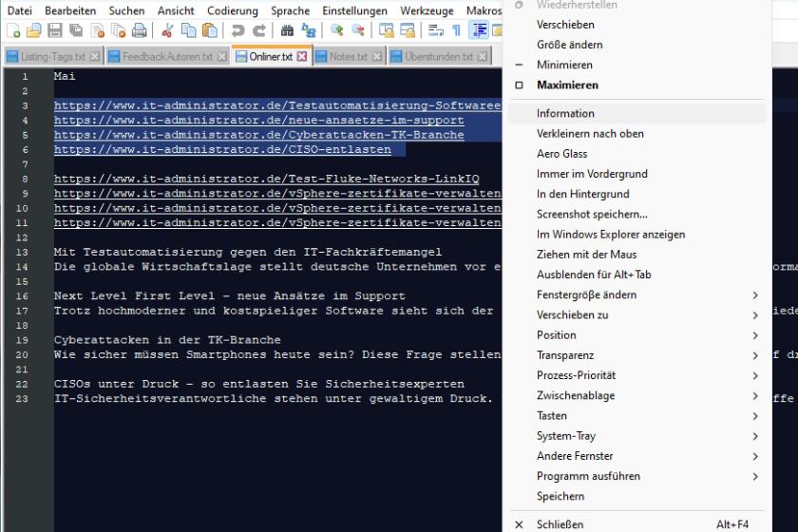798x532 pixels.
Task: Click the synchronize horizontal scrolling icon
Action: [408, 30]
